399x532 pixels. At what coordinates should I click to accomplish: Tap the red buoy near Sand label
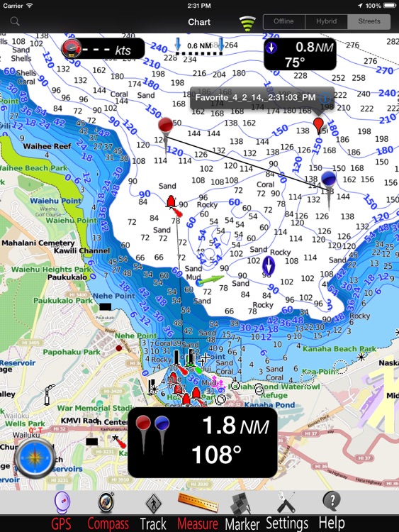(x=172, y=202)
